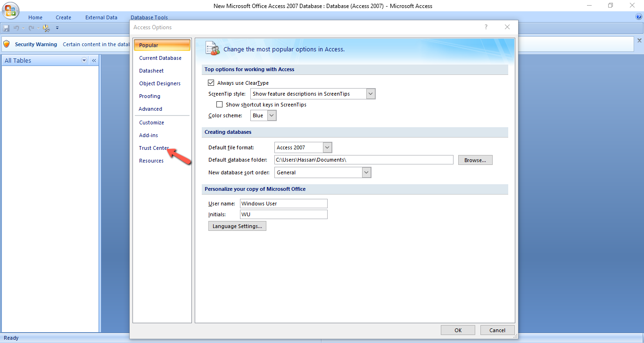Click the Office Button logo

[x=10, y=10]
